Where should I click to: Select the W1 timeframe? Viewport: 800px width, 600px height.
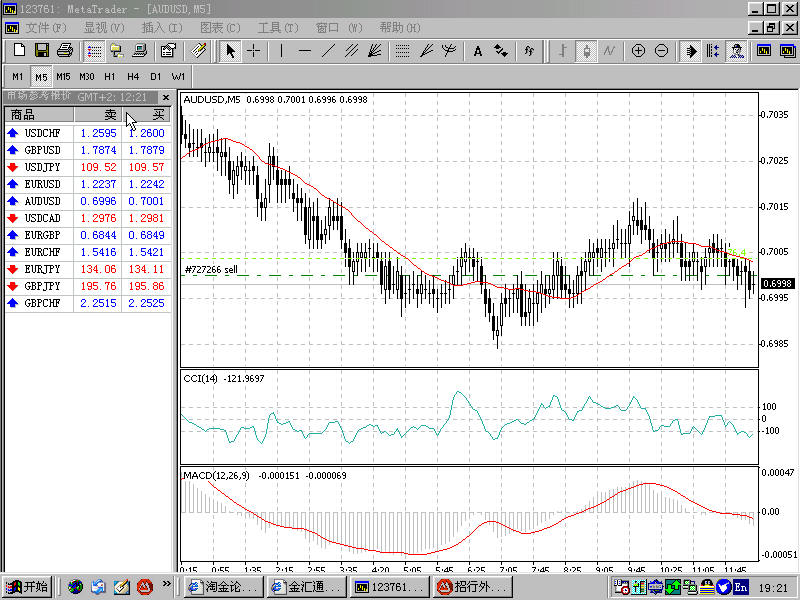click(x=178, y=77)
